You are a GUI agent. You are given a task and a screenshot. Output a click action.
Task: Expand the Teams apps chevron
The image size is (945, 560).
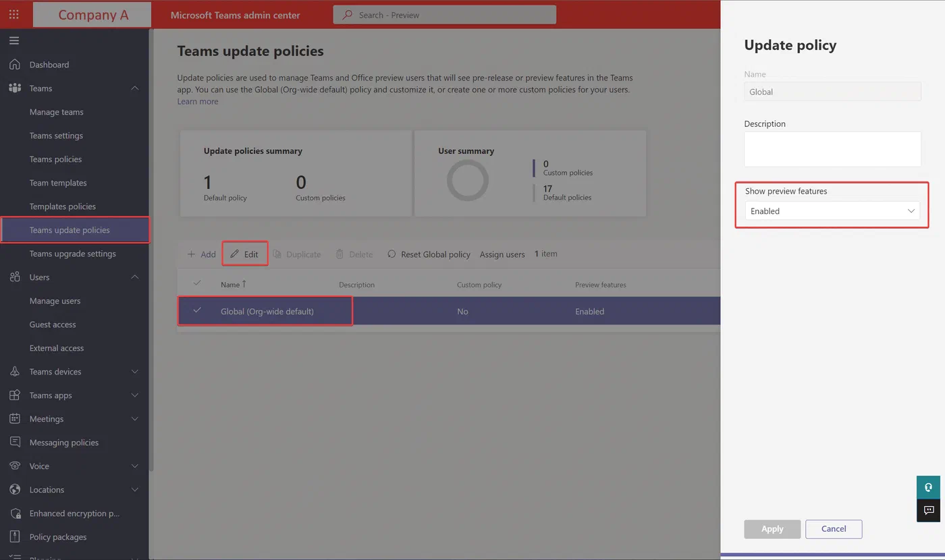click(134, 395)
